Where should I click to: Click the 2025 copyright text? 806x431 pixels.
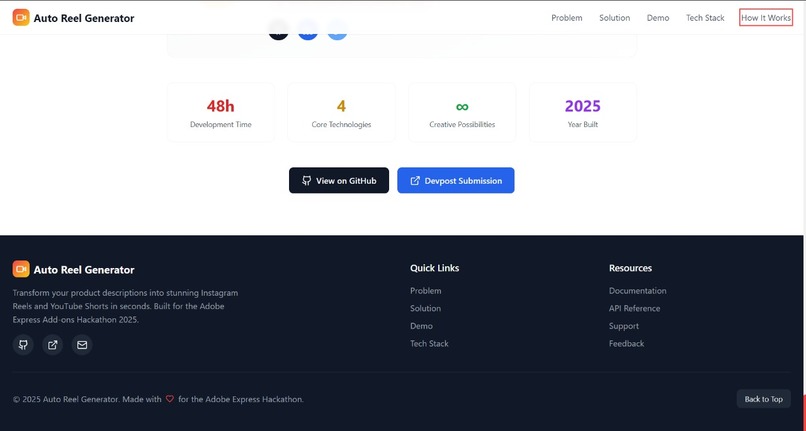158,399
